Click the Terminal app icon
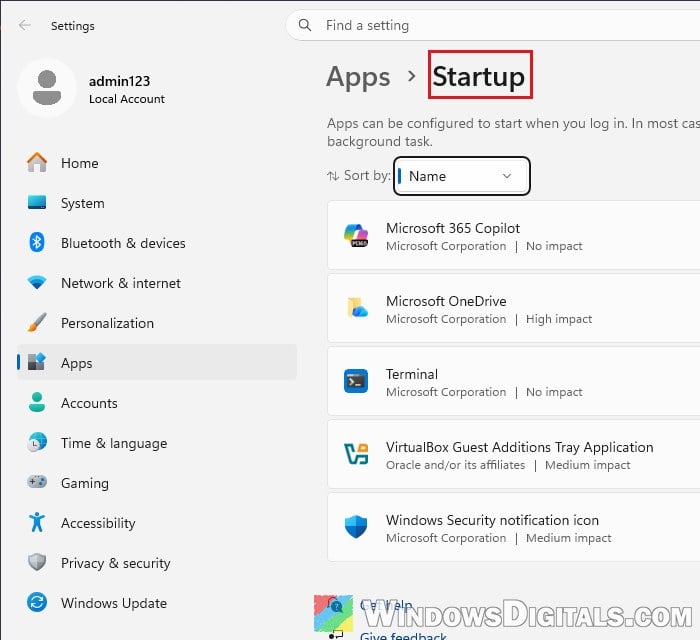The image size is (700, 640). click(x=356, y=381)
